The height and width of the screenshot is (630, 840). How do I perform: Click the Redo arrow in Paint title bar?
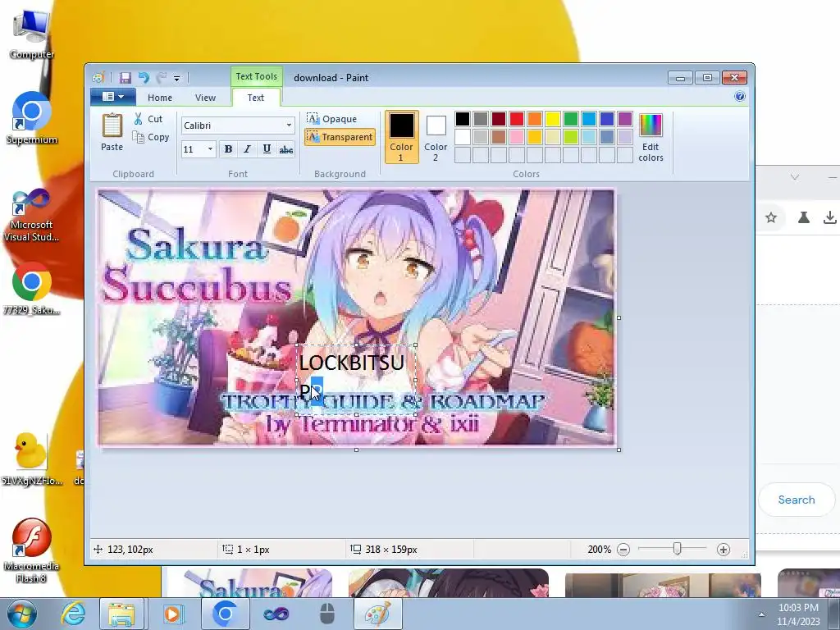click(162, 78)
